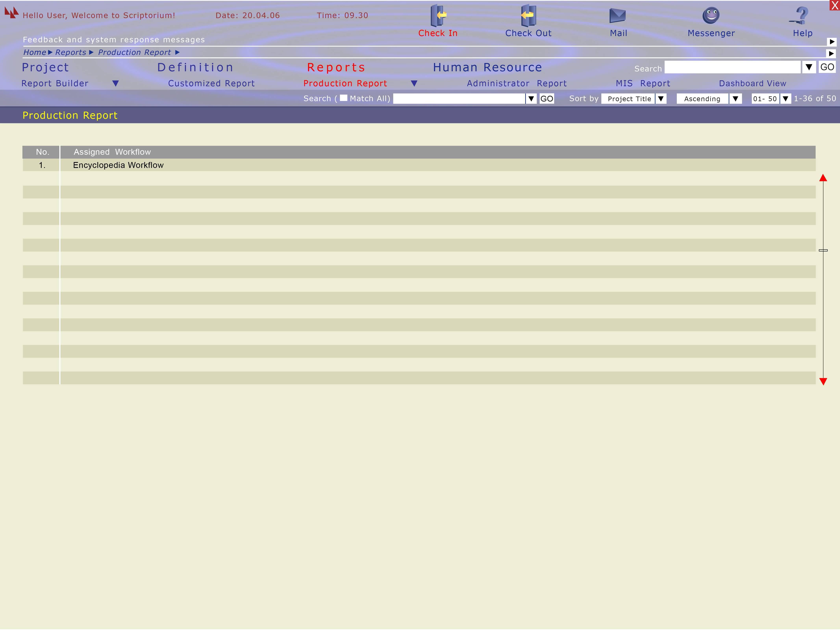Open the Mail envelope icon
The image size is (840, 630).
tap(617, 16)
